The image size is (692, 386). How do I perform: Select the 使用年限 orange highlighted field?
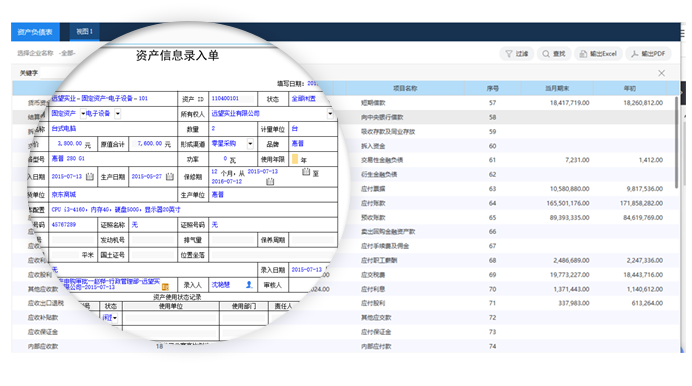click(295, 159)
